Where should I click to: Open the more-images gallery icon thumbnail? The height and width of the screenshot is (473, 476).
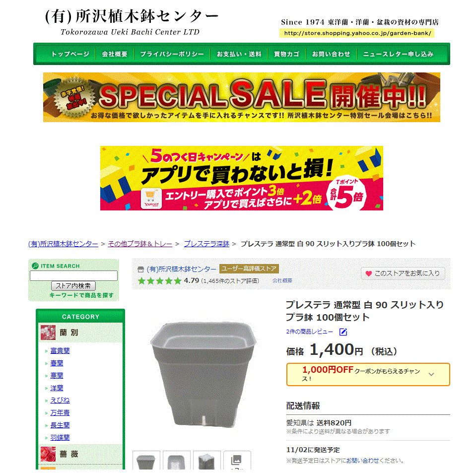coord(237,460)
